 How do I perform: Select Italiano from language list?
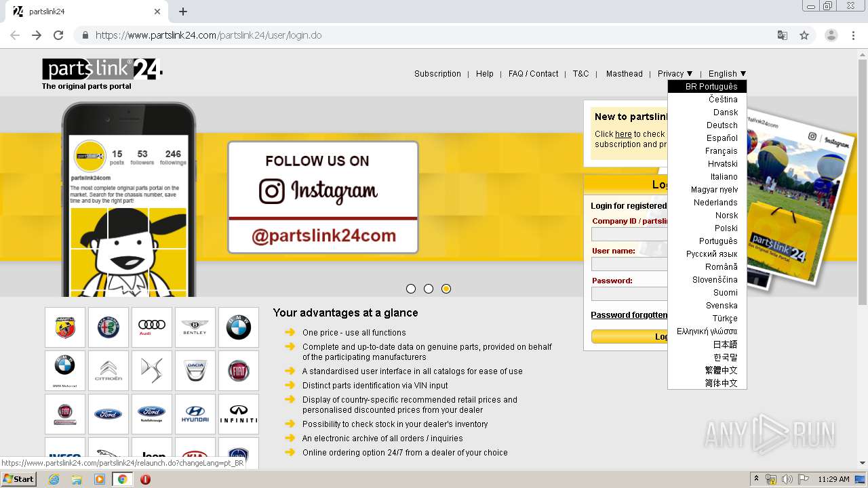click(x=707, y=177)
